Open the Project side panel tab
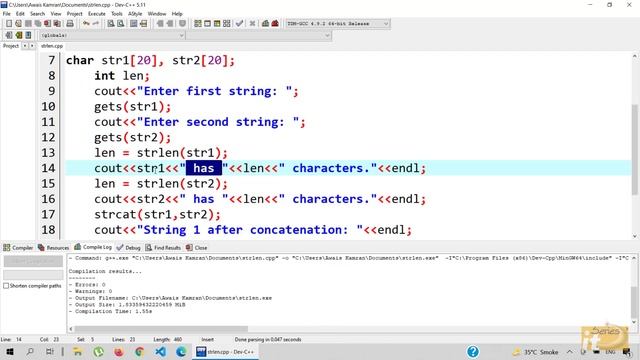Image resolution: width=640 pixels, height=360 pixels. [11, 46]
